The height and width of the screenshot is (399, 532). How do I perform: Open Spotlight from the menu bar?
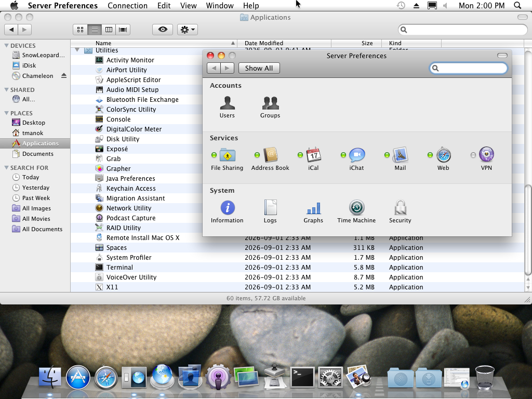517,5
